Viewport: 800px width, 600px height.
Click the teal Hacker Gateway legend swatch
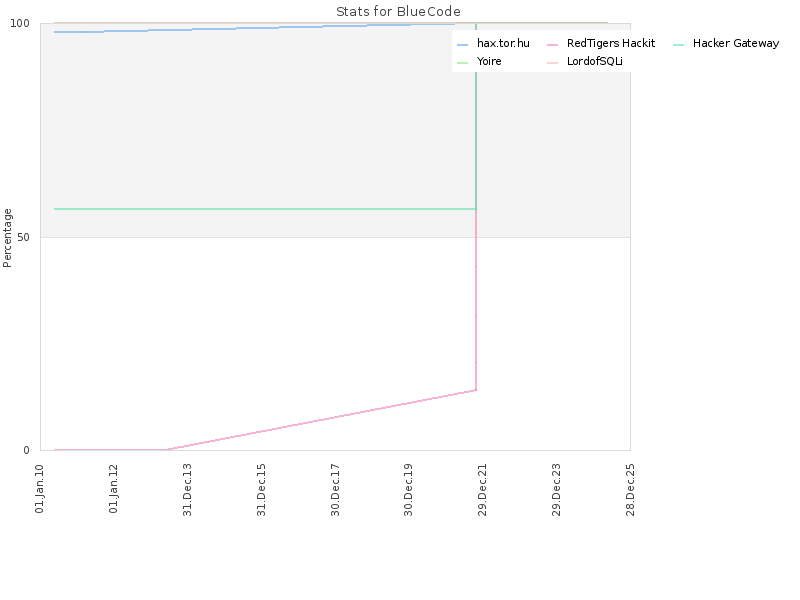click(678, 45)
